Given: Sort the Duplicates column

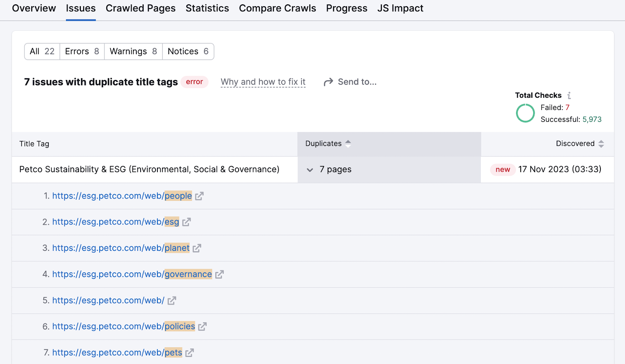Looking at the screenshot, I should (348, 144).
